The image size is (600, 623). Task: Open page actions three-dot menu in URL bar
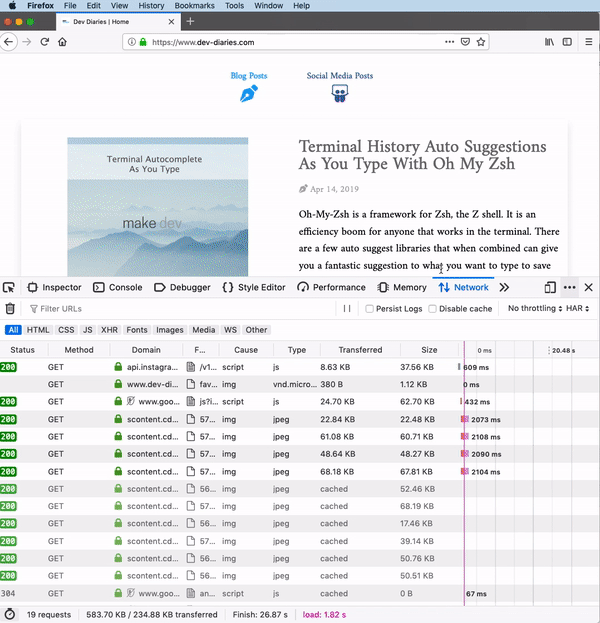(x=449, y=42)
